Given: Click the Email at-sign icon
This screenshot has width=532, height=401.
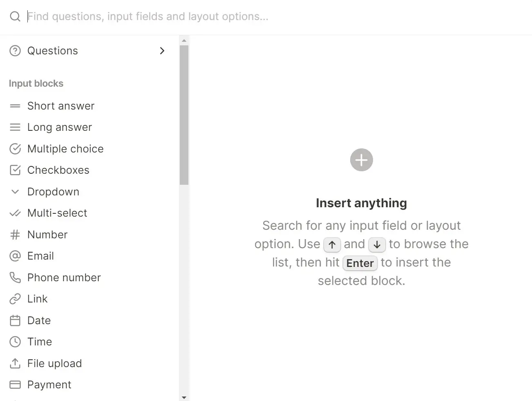Looking at the screenshot, I should [x=15, y=256].
